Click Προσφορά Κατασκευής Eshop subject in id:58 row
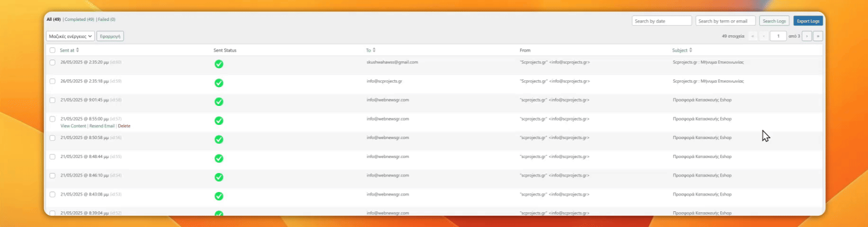 [x=702, y=100]
